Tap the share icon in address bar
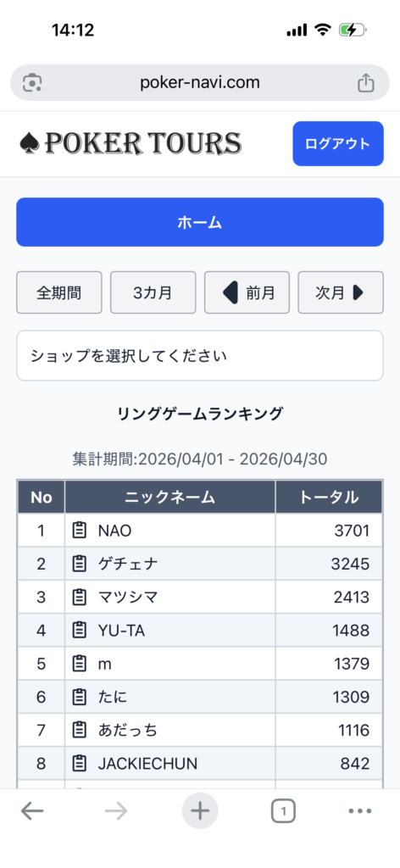The width and height of the screenshot is (400, 868). [x=366, y=83]
